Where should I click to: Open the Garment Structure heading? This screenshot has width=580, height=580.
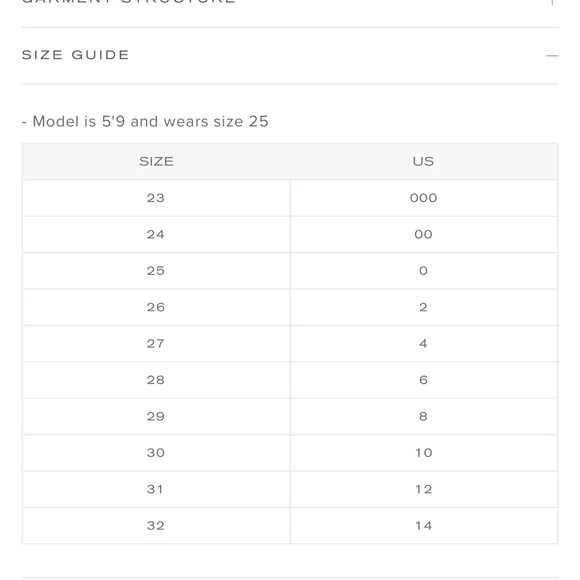[128, 1]
